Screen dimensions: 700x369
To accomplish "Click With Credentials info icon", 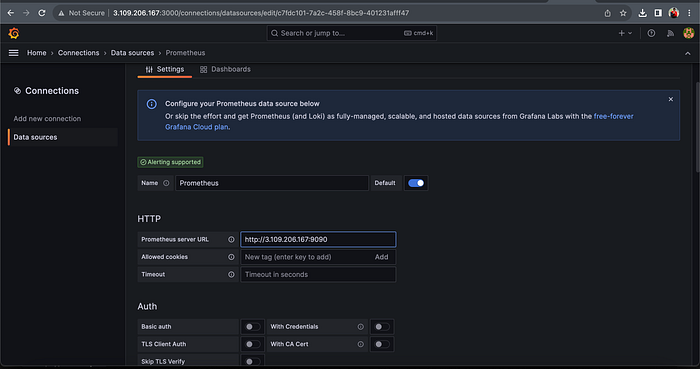I will coord(360,327).
